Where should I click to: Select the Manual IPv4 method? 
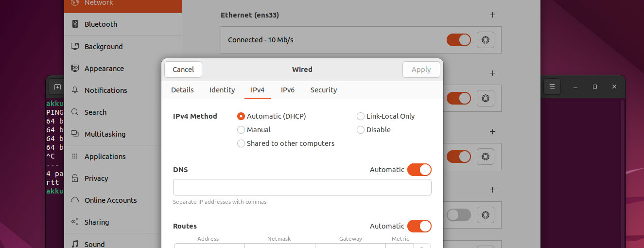pos(241,130)
